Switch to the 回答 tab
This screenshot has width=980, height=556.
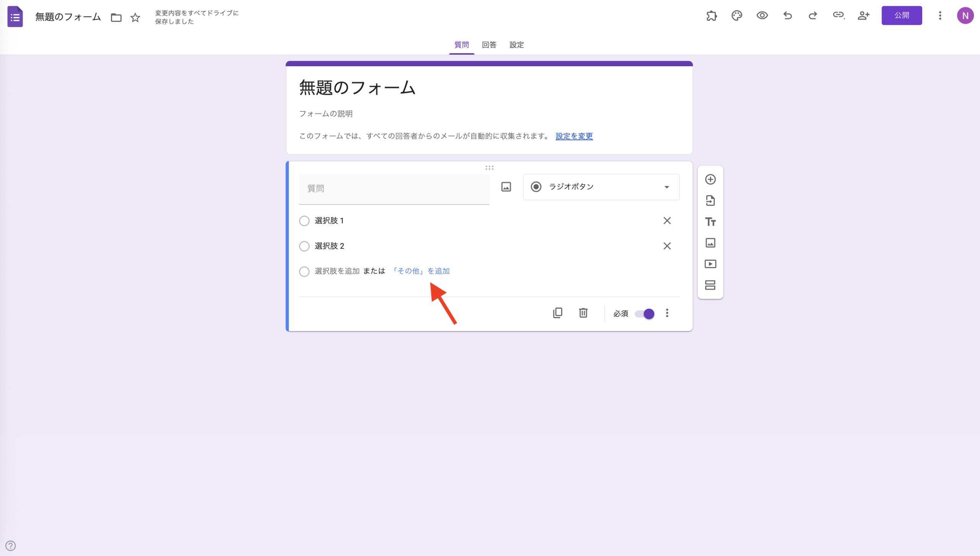point(489,44)
